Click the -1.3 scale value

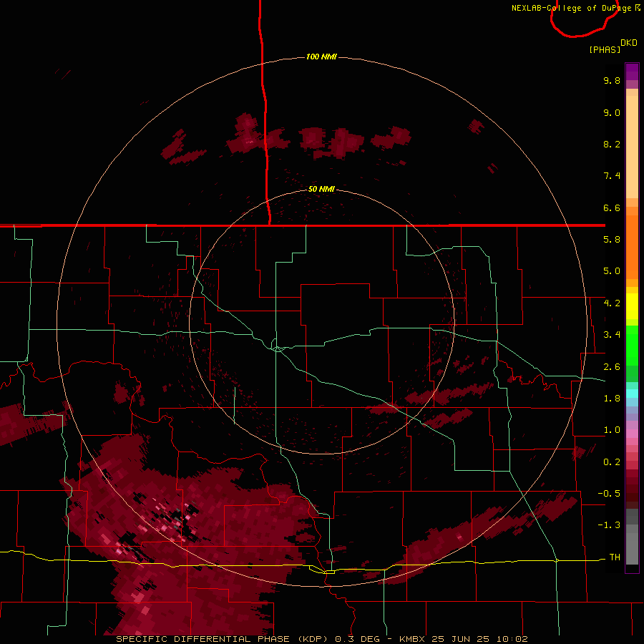coord(609,525)
